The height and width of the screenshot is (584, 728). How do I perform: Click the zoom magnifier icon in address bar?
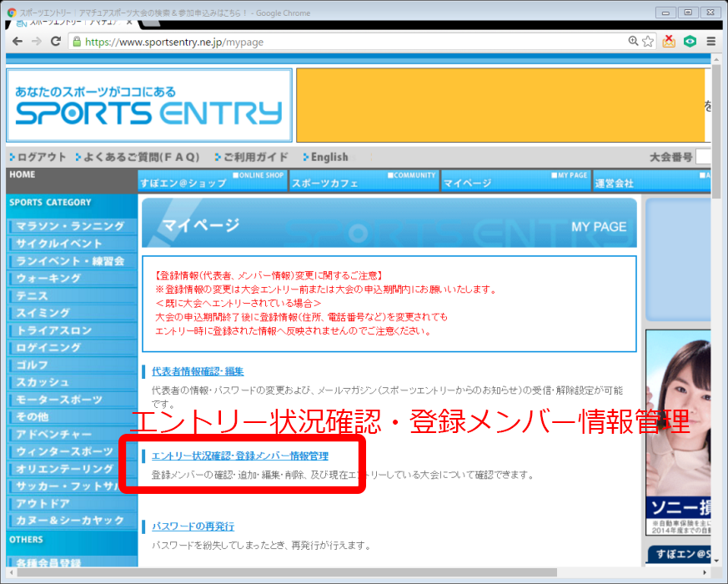pos(633,42)
